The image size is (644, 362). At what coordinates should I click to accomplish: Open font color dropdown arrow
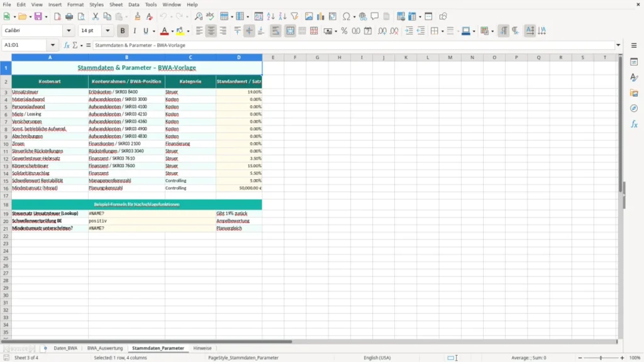pos(172,31)
